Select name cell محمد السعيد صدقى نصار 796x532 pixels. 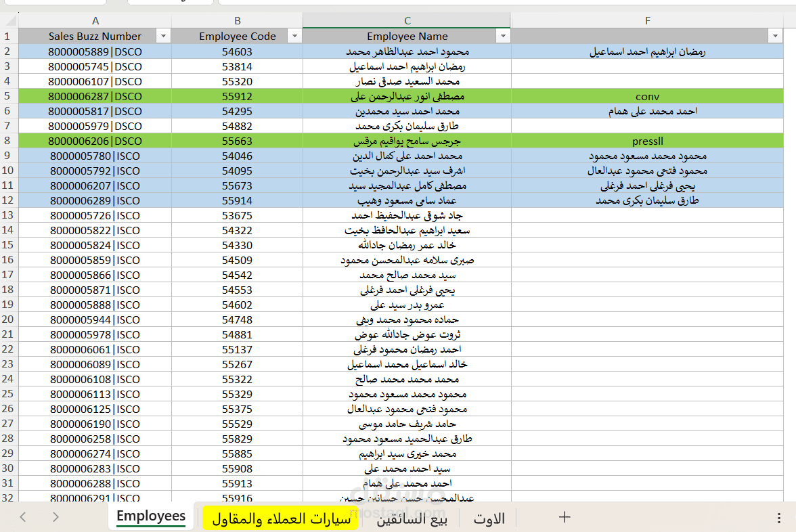tap(407, 81)
